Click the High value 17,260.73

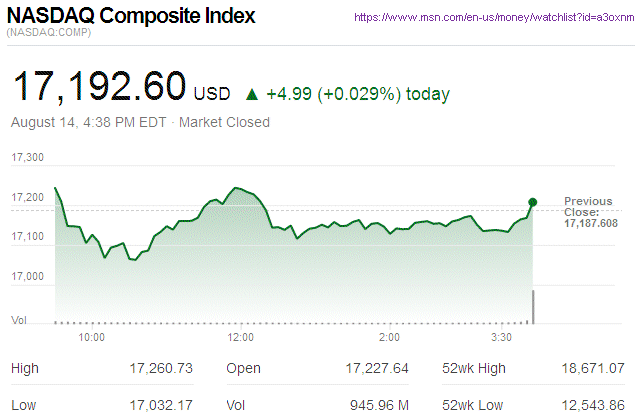point(161,369)
